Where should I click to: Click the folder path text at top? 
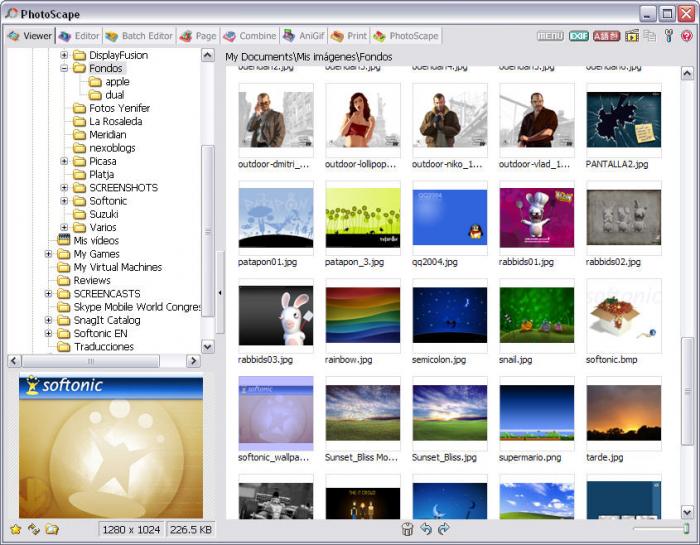pyautogui.click(x=308, y=57)
